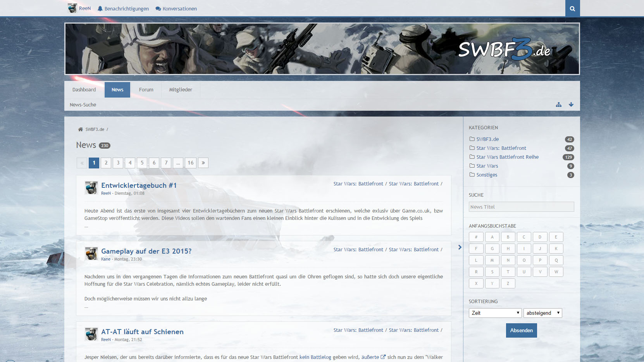Go to page 4 of news
644x362 pixels.
(130, 163)
